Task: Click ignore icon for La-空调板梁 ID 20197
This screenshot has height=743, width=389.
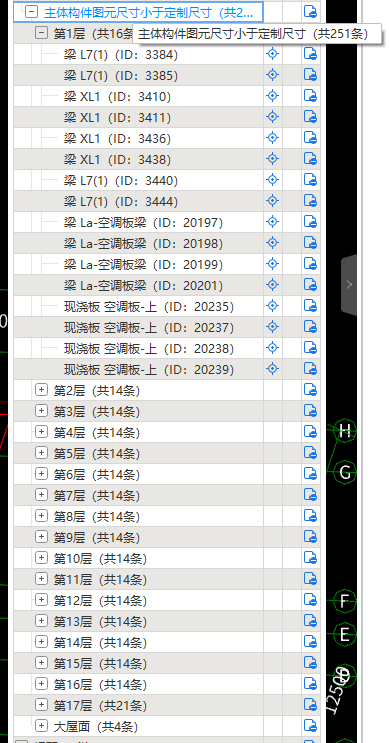Action: (x=310, y=222)
